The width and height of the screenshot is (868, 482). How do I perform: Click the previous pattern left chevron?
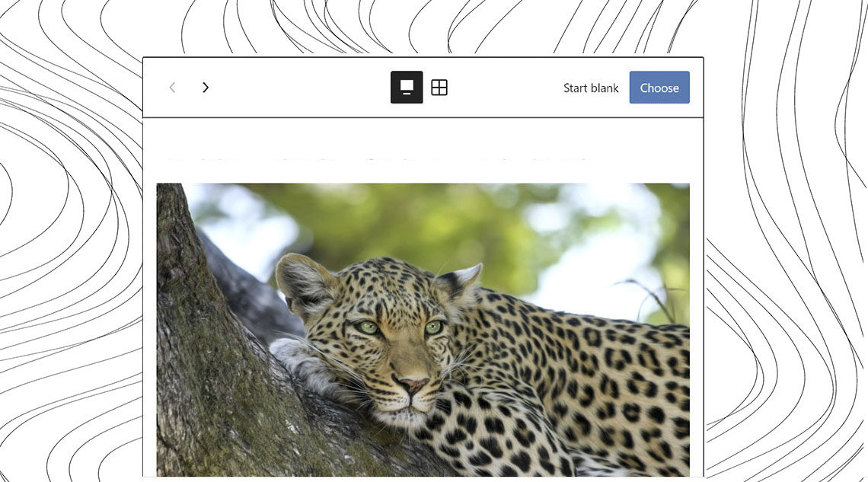(172, 88)
